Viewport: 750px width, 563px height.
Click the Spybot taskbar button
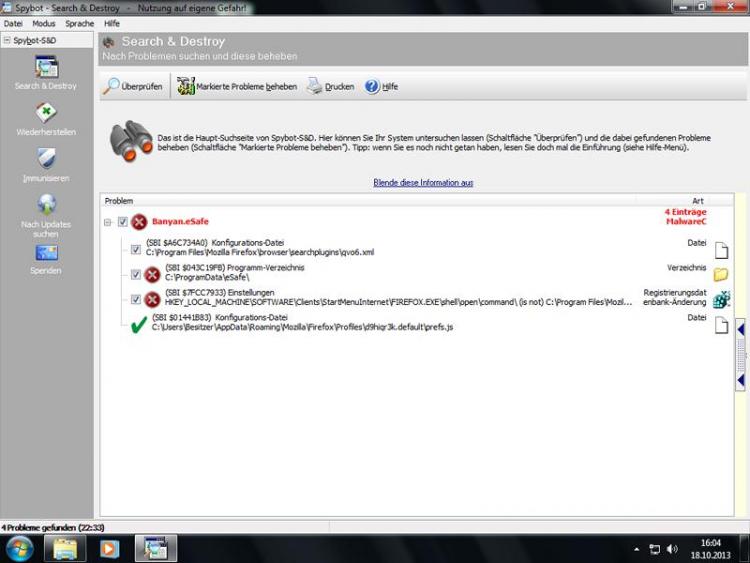156,548
